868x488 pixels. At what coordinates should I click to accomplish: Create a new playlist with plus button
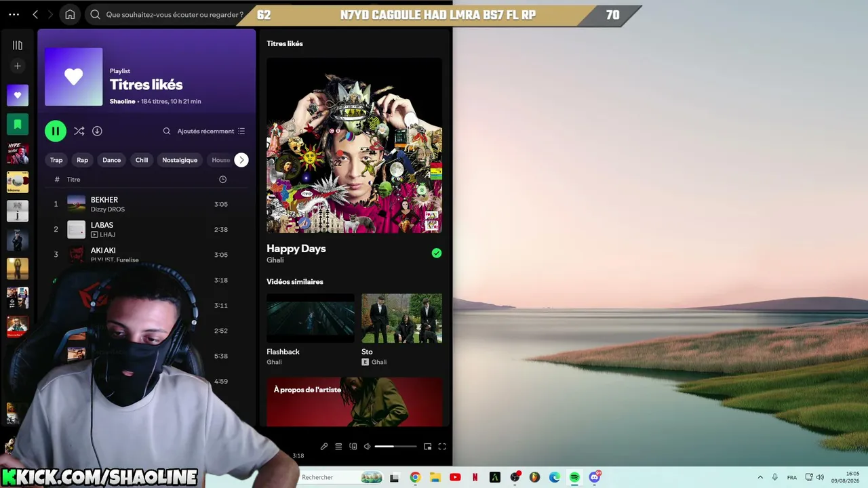point(18,66)
